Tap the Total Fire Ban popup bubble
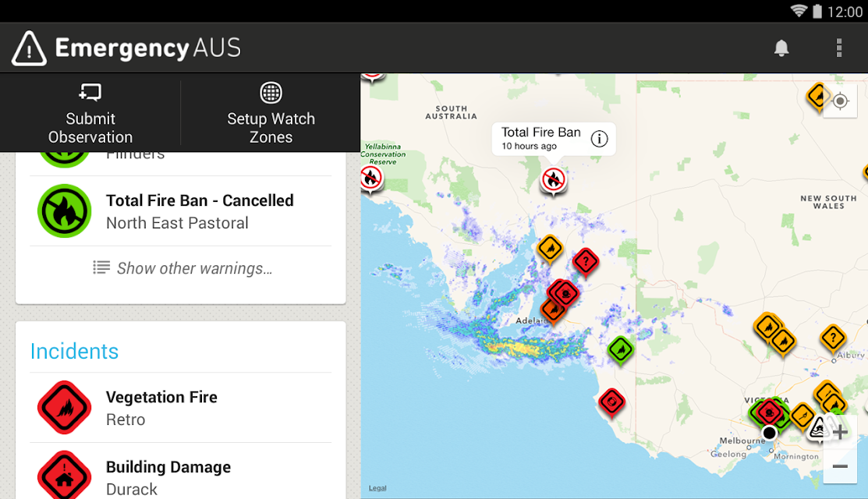The height and width of the screenshot is (499, 868). [x=540, y=139]
